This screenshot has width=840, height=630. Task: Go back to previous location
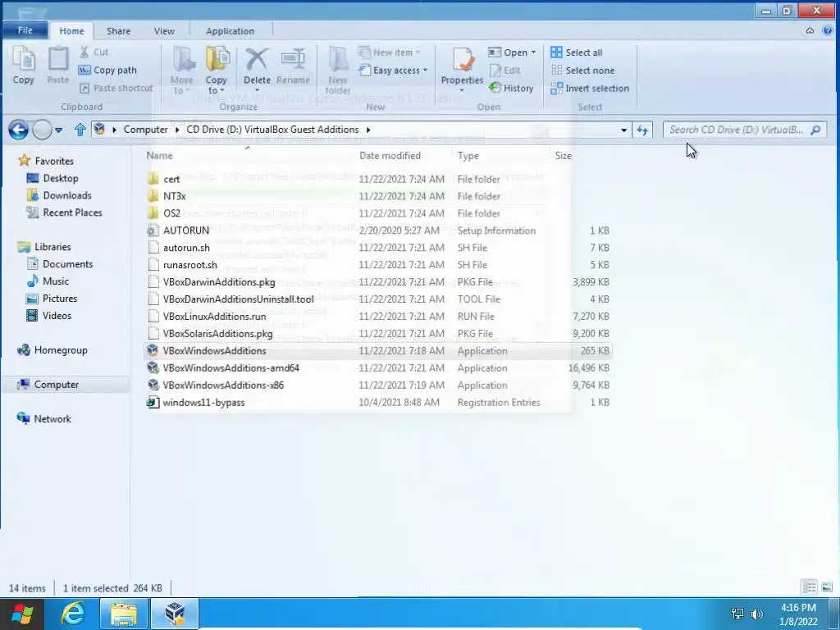click(18, 130)
